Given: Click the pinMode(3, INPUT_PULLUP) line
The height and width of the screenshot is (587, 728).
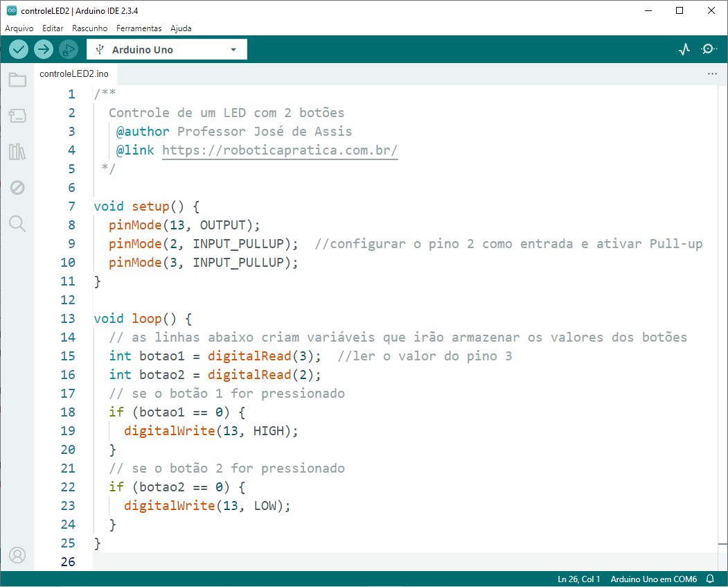Looking at the screenshot, I should [x=204, y=263].
